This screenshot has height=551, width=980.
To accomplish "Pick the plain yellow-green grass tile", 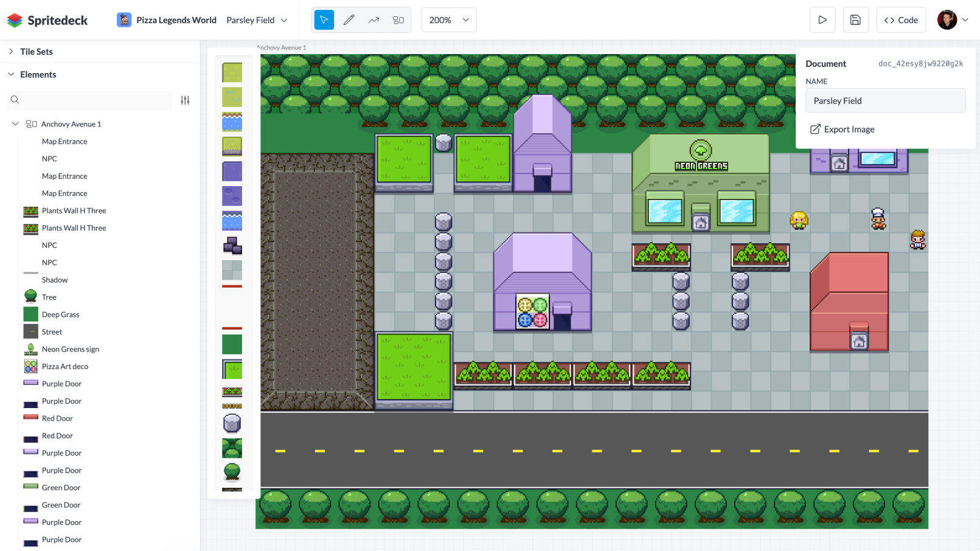I will click(232, 72).
